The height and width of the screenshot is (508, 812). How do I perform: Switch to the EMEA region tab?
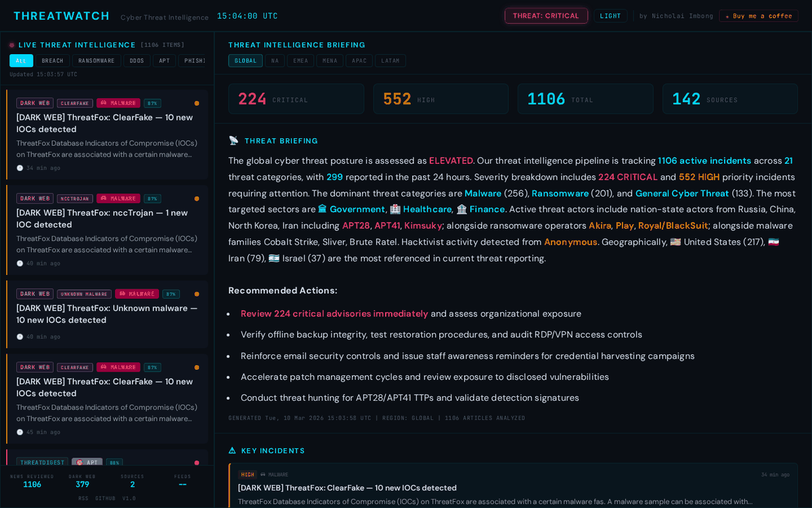point(300,60)
